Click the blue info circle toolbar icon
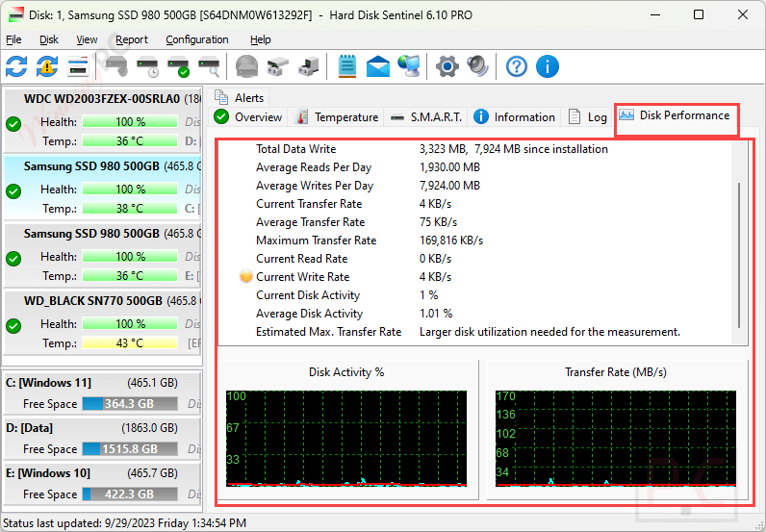The height and width of the screenshot is (532, 766). (x=548, y=66)
